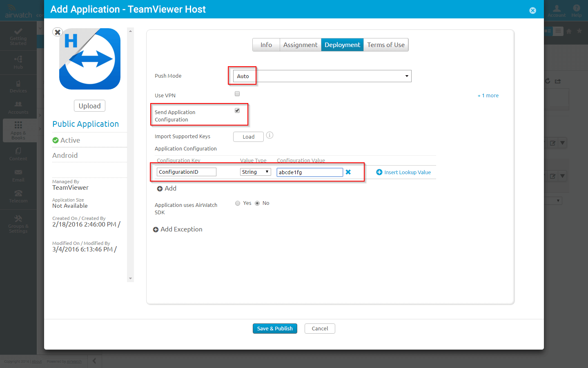Uncheck Send Application Configuration checkbox
The width and height of the screenshot is (588, 368).
click(237, 111)
